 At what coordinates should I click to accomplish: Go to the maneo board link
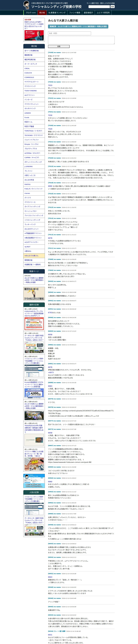[x=34, y=193]
